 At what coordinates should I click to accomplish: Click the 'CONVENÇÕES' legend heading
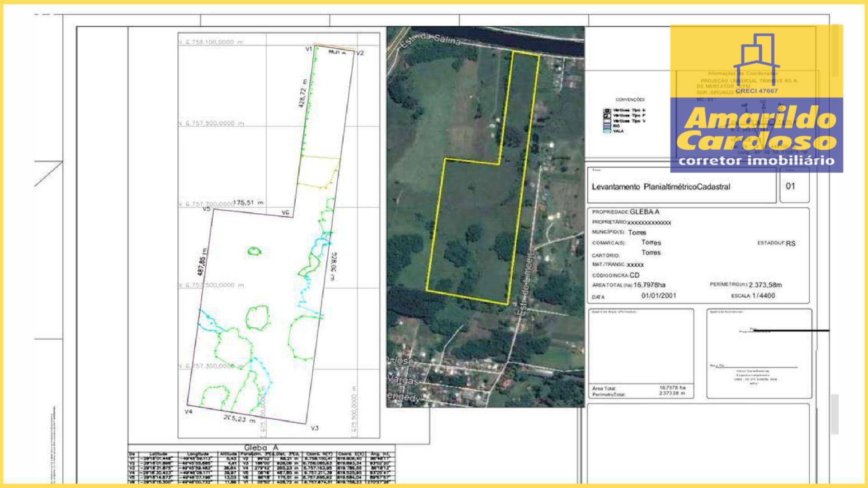click(630, 99)
